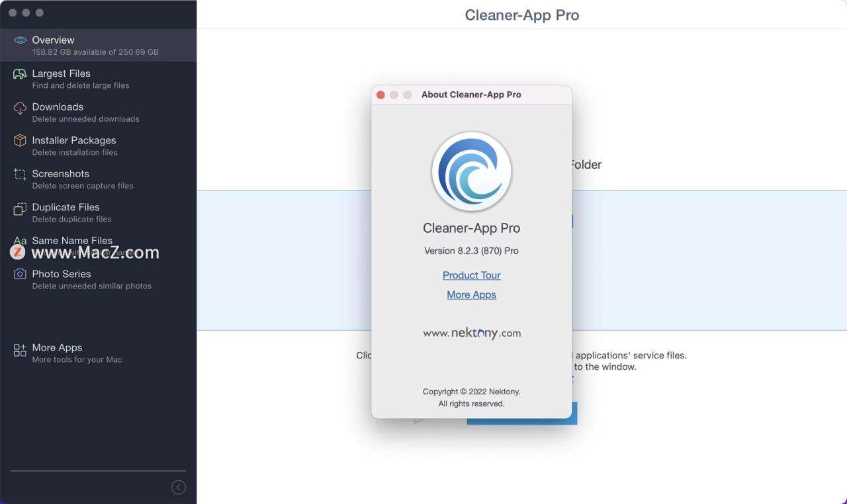Collapse sidebar with the chevron button
Image resolution: width=847 pixels, height=504 pixels.
[x=179, y=487]
